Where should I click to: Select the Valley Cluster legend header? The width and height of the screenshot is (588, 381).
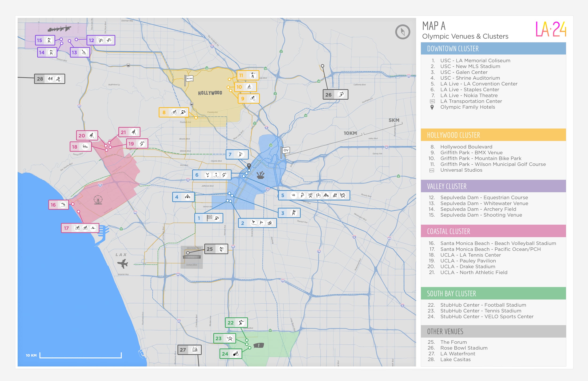click(493, 186)
